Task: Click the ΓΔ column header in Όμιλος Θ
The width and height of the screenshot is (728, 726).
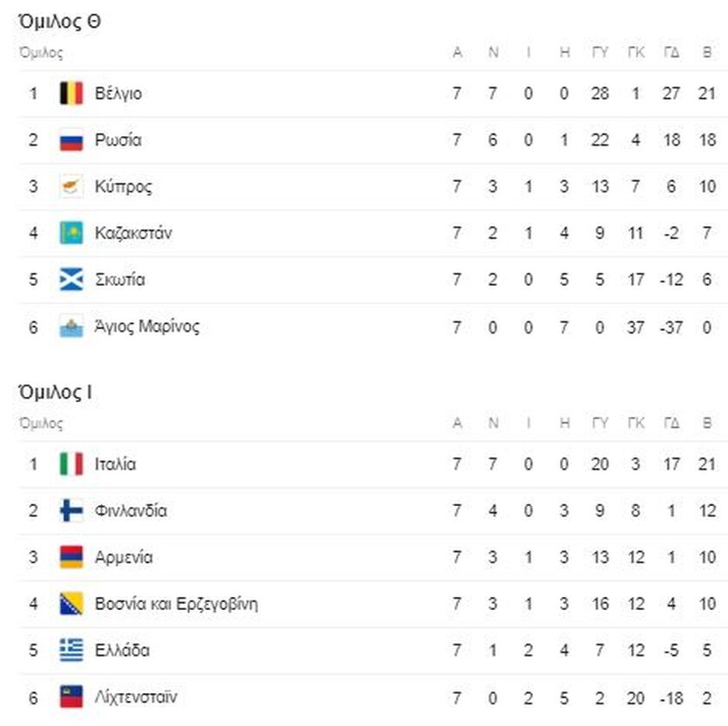Action: [x=672, y=52]
